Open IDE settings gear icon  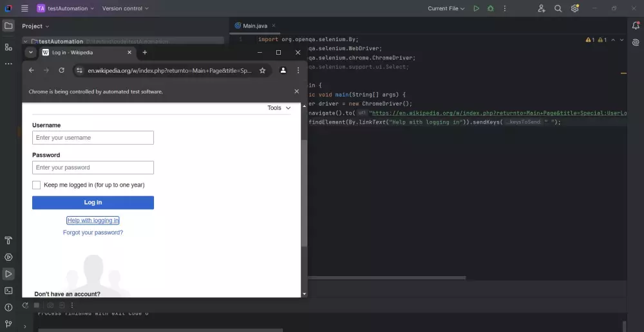[x=574, y=8]
